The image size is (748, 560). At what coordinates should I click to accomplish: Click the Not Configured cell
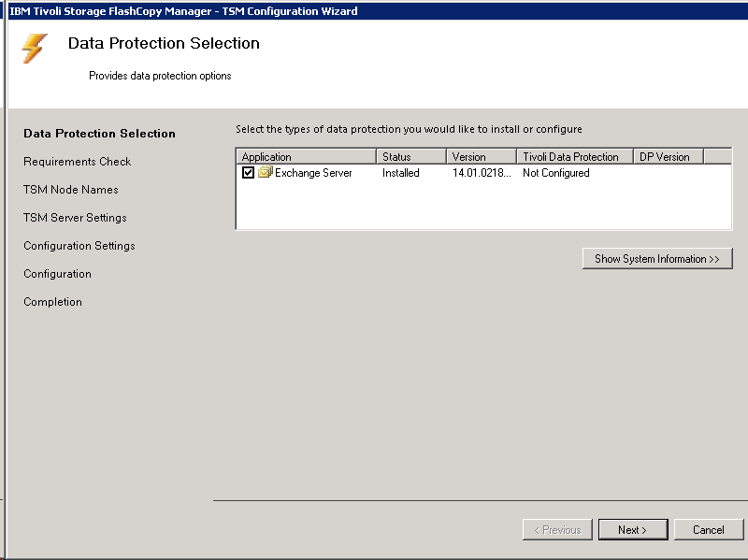(x=556, y=173)
